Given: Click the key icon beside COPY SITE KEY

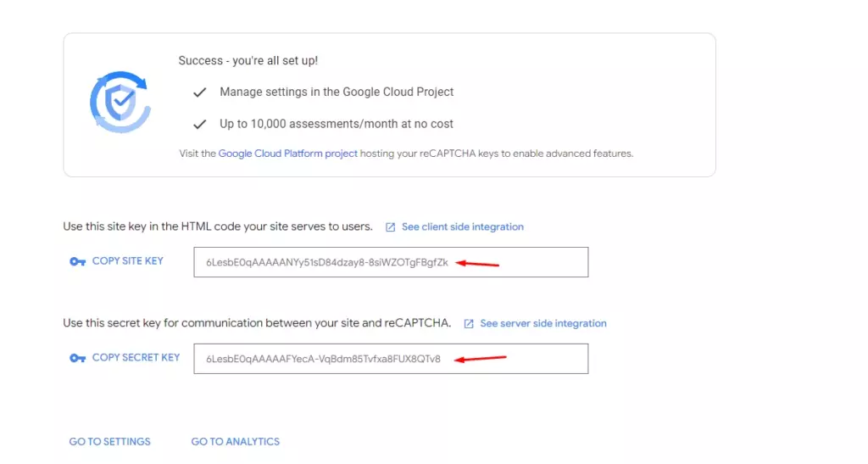Looking at the screenshot, I should pyautogui.click(x=78, y=261).
